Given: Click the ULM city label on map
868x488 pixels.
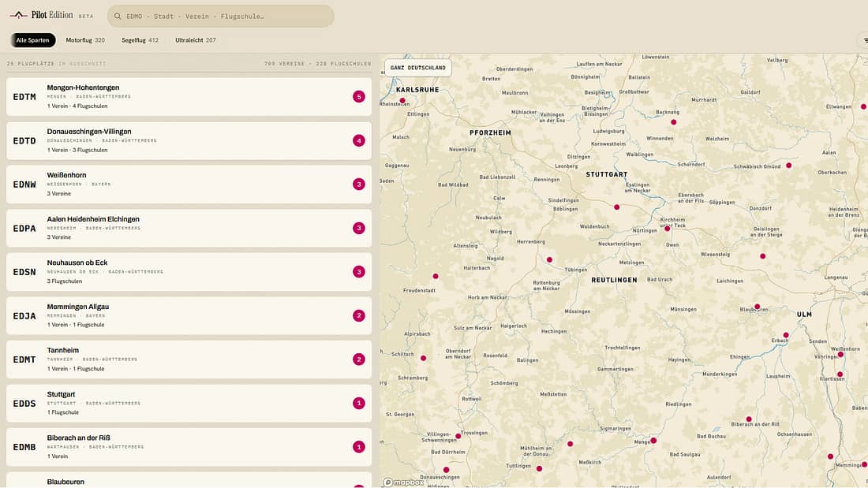Looking at the screenshot, I should tap(804, 315).
